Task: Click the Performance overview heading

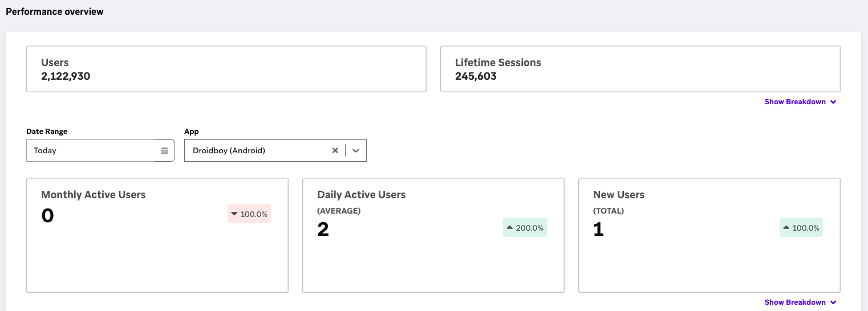Action: [x=55, y=11]
